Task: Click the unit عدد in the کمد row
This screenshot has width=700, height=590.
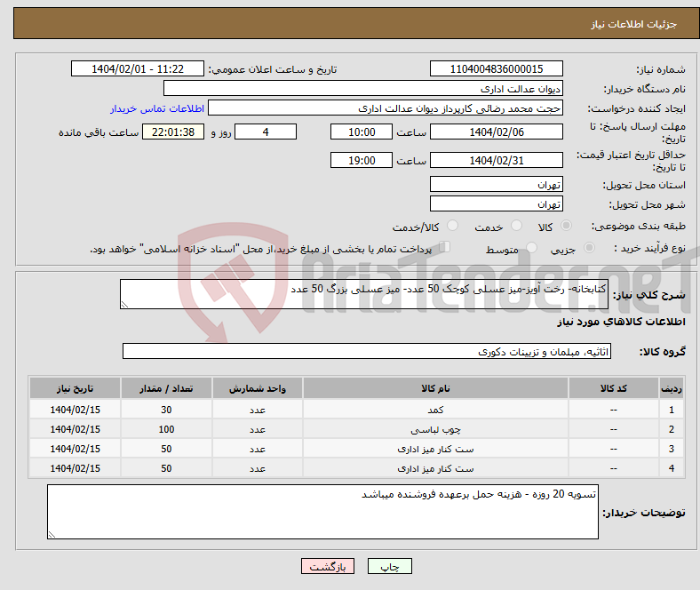Action: click(258, 410)
